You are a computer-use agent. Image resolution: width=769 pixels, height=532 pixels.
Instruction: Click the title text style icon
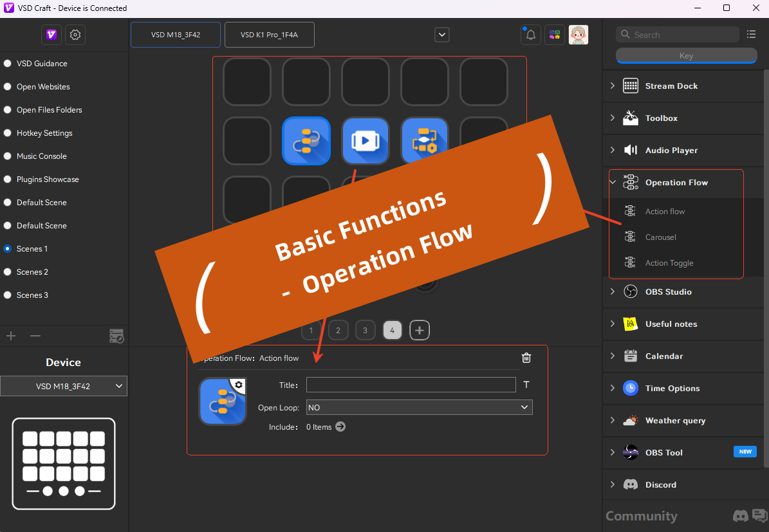[x=526, y=385]
